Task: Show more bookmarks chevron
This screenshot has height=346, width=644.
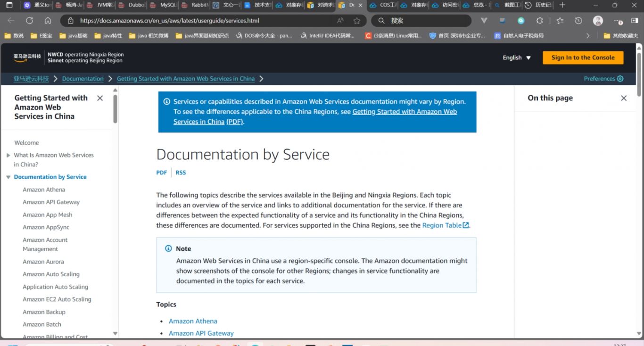Action: pos(588,35)
